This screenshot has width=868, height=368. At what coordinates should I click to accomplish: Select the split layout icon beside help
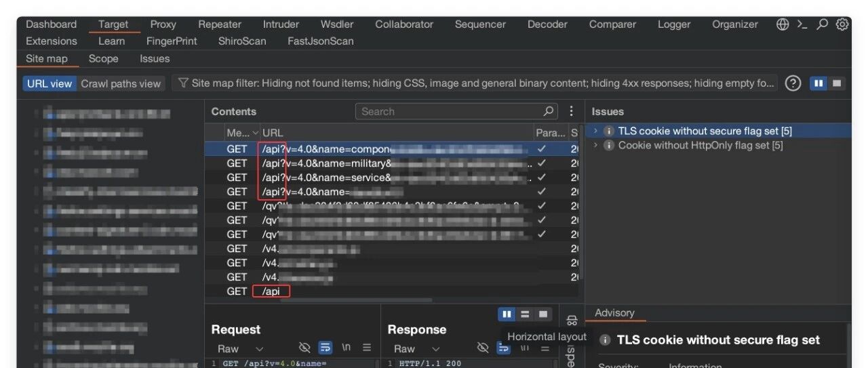click(818, 83)
